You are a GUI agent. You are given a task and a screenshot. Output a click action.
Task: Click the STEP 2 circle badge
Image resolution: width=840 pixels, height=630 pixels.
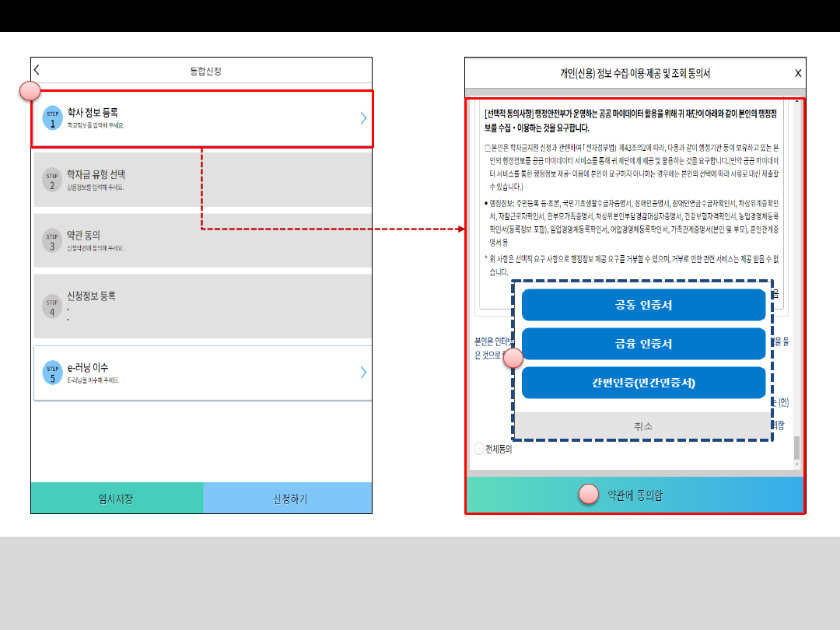tap(52, 180)
